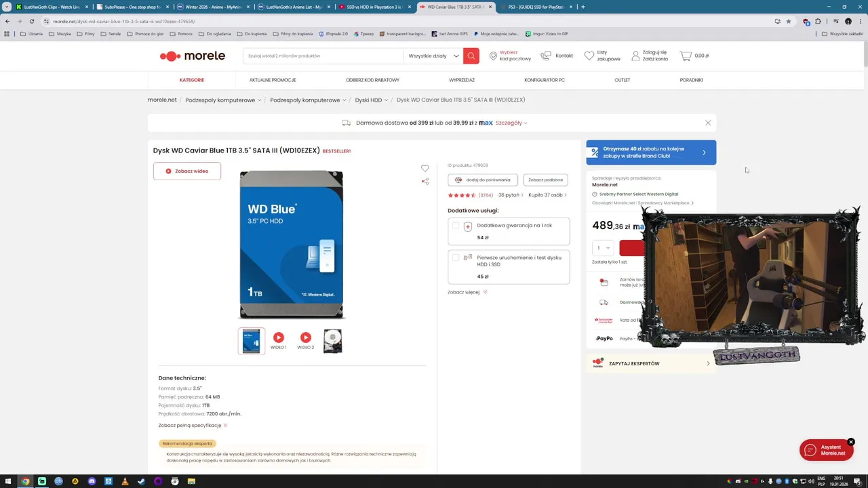Open AKTUALNE PROMOCJE menu item
The height and width of the screenshot is (488, 868).
(273, 80)
